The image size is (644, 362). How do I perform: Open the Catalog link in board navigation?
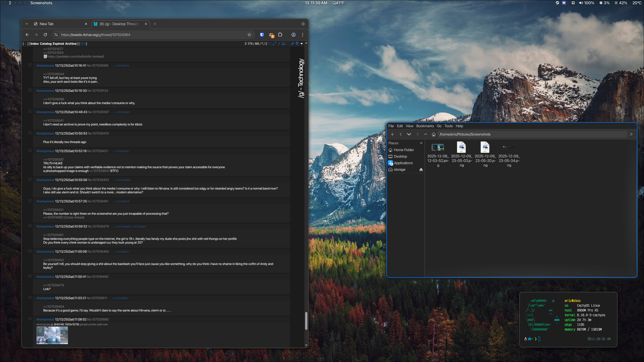point(46,43)
